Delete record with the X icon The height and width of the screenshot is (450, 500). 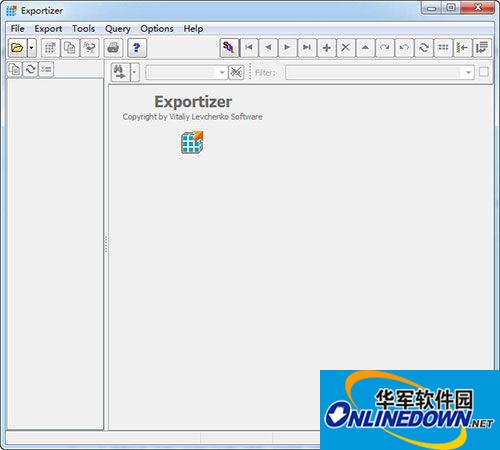(346, 48)
